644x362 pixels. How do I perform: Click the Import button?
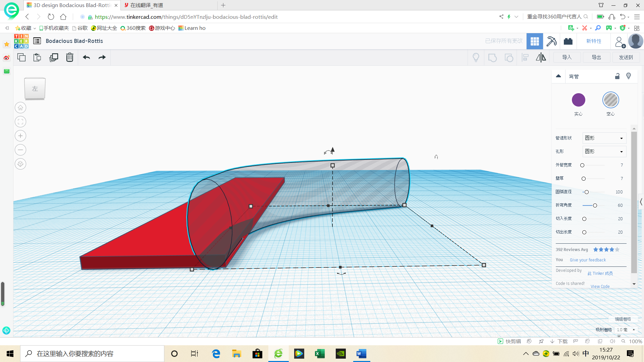pos(567,57)
